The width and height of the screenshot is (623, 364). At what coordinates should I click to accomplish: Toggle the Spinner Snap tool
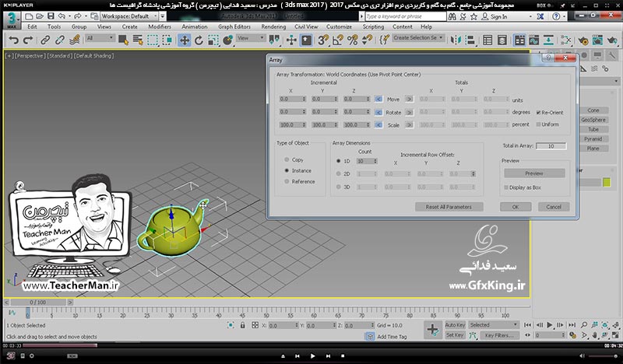(367, 40)
